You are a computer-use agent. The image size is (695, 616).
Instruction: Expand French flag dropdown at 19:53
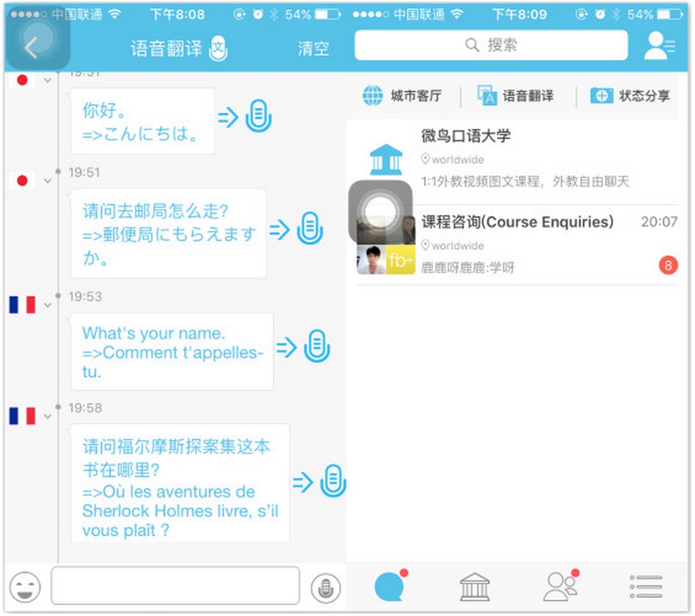[x=48, y=305]
